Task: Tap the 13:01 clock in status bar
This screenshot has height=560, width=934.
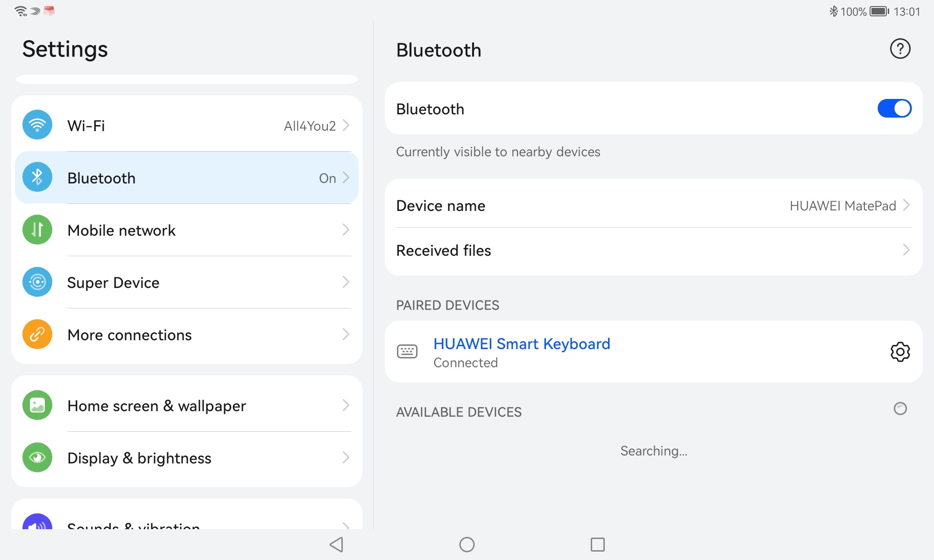Action: pos(906,12)
